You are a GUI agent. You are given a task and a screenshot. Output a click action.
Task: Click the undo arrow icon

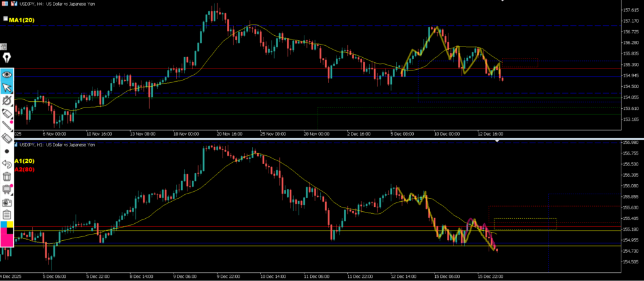pos(7,164)
